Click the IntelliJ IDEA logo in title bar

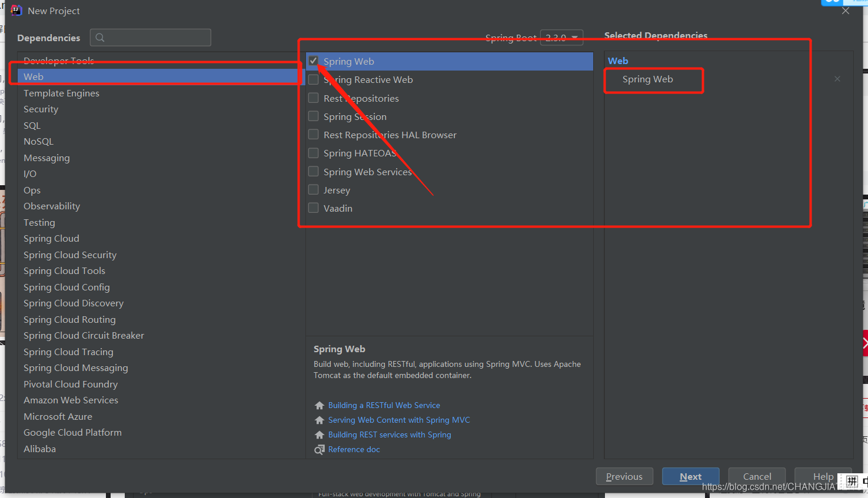[x=16, y=10]
